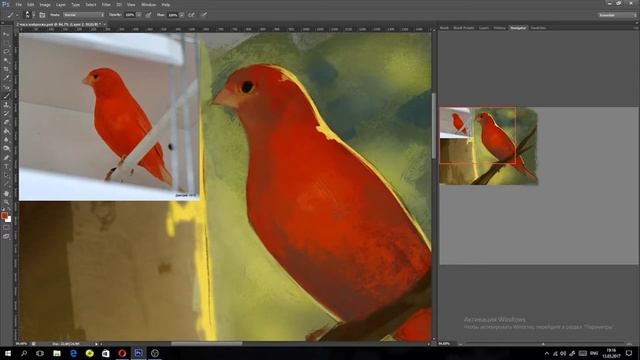640x360 pixels.
Task: Open the Layer menu
Action: 61,4
